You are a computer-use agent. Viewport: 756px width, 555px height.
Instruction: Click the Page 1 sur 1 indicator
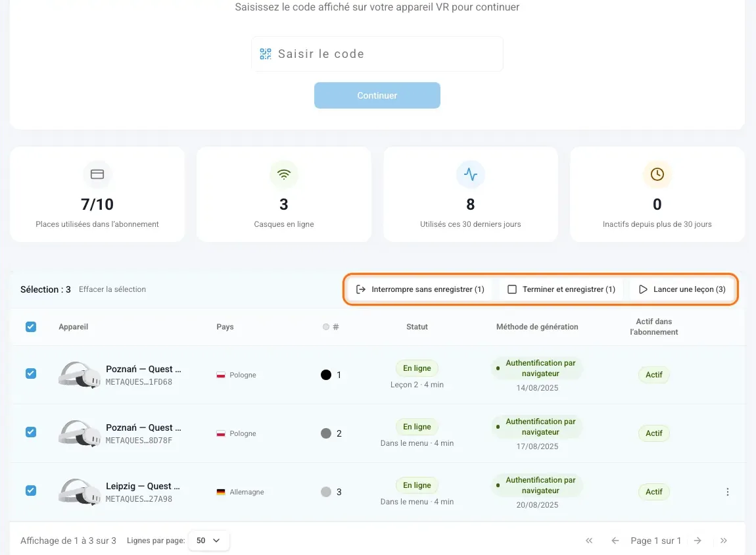(655, 541)
